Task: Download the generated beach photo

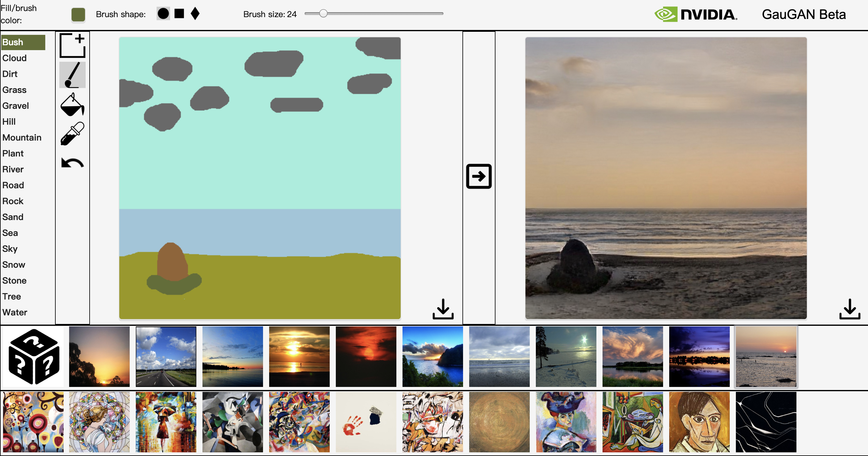Action: [849, 309]
